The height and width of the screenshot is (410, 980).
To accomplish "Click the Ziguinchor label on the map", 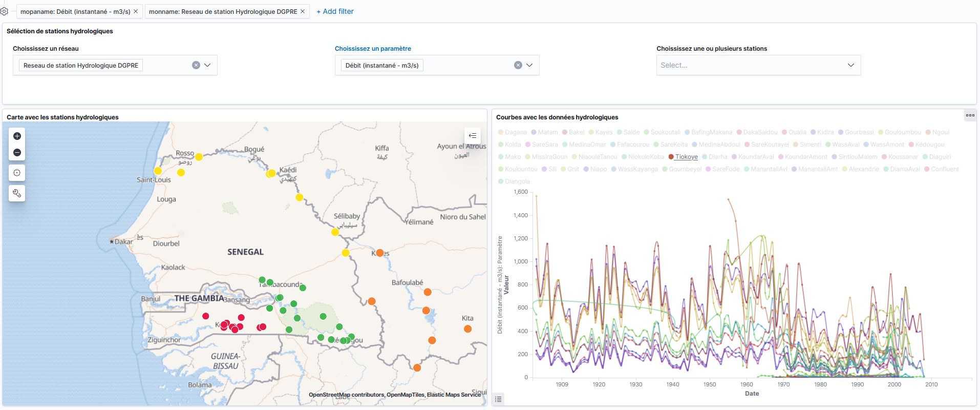I will point(164,340).
